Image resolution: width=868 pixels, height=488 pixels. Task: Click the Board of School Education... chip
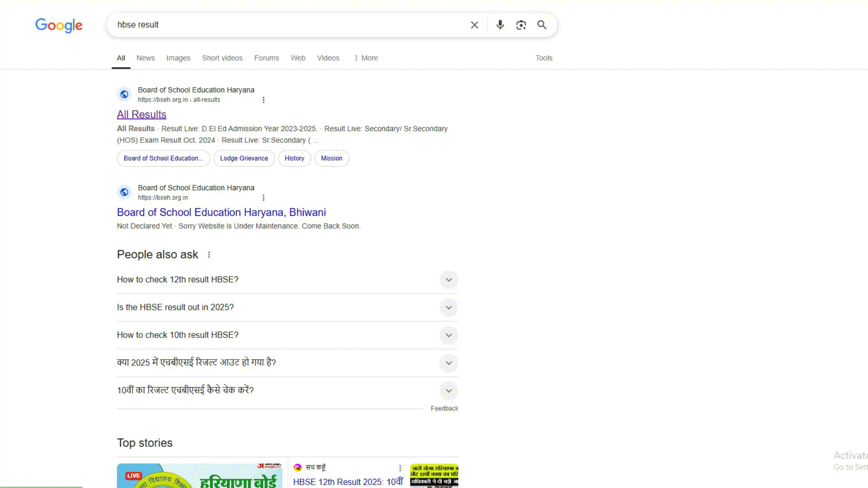163,159
